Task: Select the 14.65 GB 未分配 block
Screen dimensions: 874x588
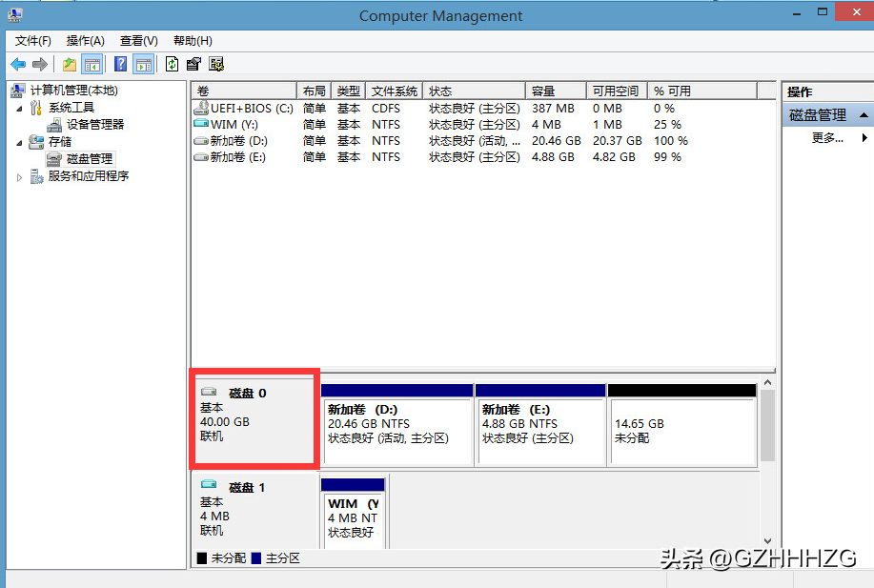Action: (x=682, y=425)
